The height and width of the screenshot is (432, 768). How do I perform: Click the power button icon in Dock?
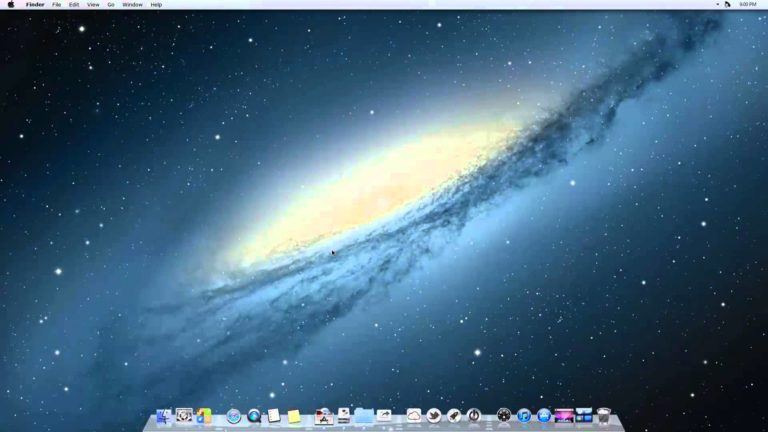coord(474,416)
